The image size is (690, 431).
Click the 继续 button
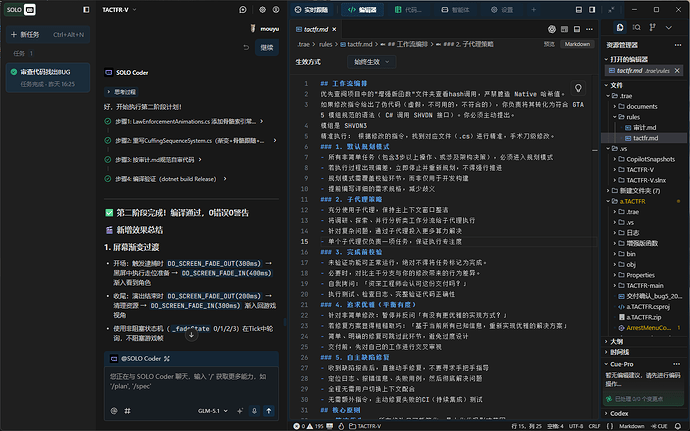(266, 47)
